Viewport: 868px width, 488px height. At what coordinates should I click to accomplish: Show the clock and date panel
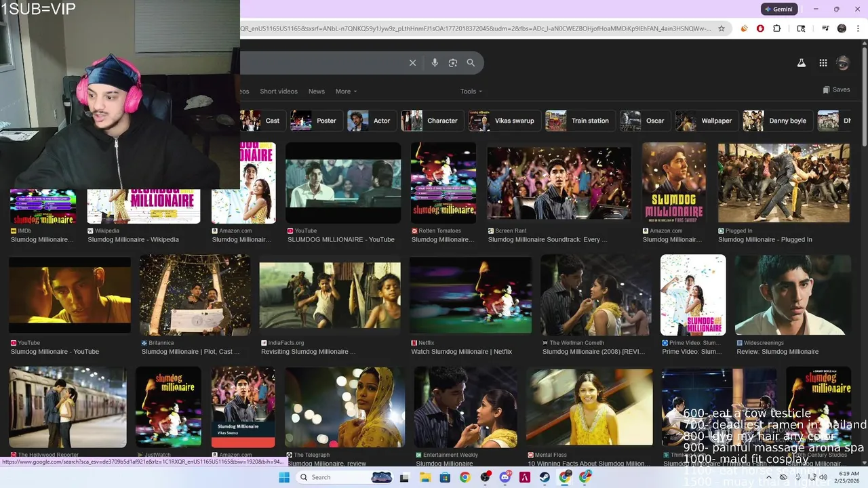tap(848, 477)
